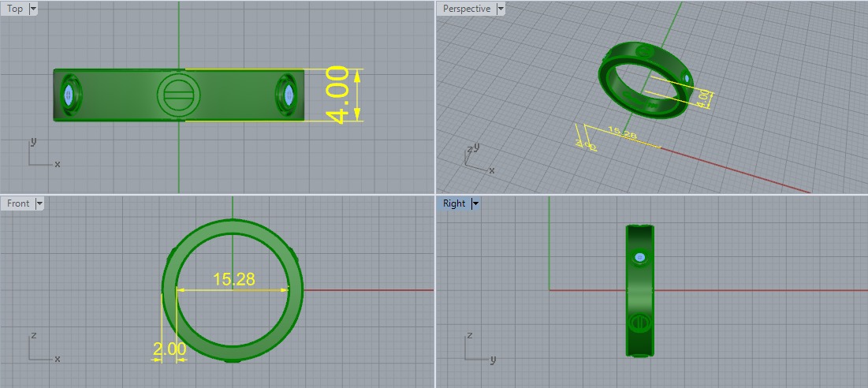Click the gem setting in Right view

(640, 257)
